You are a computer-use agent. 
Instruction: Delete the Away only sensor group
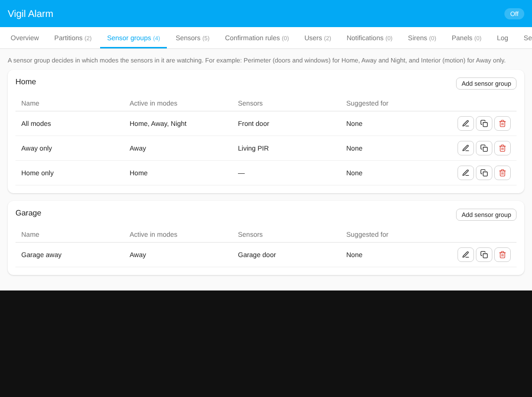pyautogui.click(x=502, y=148)
